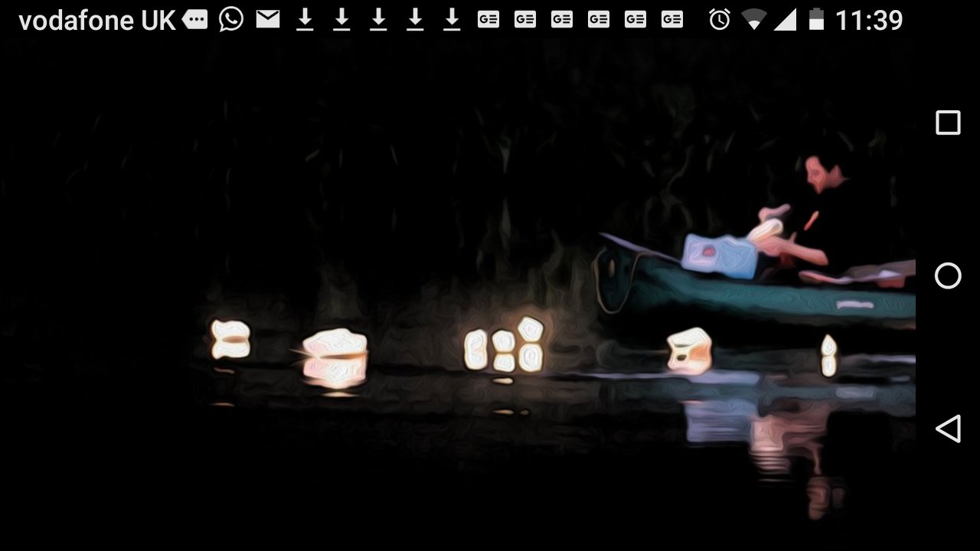980x551 pixels.
Task: Tap the WhatsApp notification icon
Action: coord(231,19)
